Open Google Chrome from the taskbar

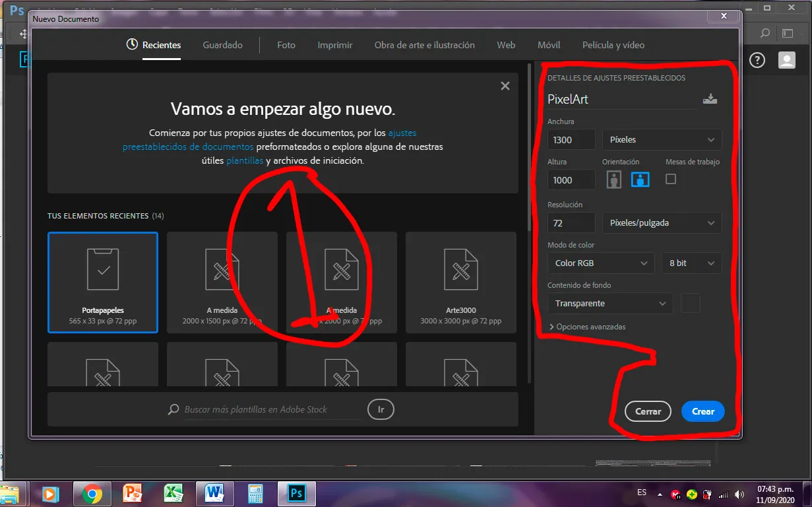point(92,494)
